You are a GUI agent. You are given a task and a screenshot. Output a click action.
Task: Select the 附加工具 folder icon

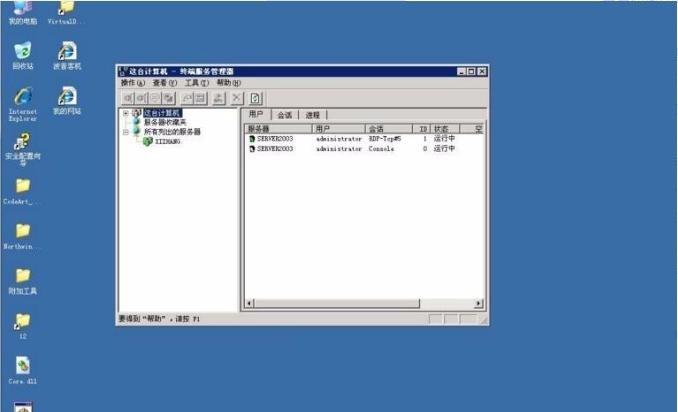point(22,281)
